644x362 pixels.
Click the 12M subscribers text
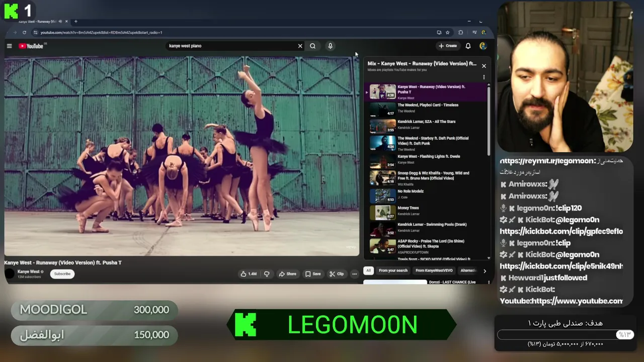[28, 277]
